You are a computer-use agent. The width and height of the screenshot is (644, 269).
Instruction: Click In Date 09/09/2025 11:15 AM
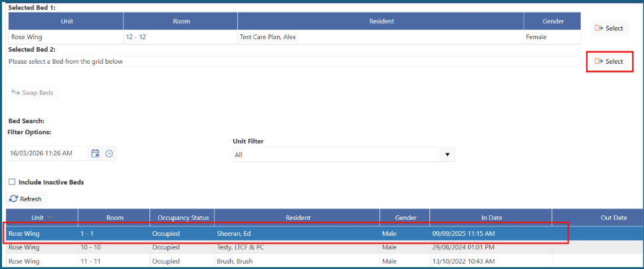tap(490, 234)
